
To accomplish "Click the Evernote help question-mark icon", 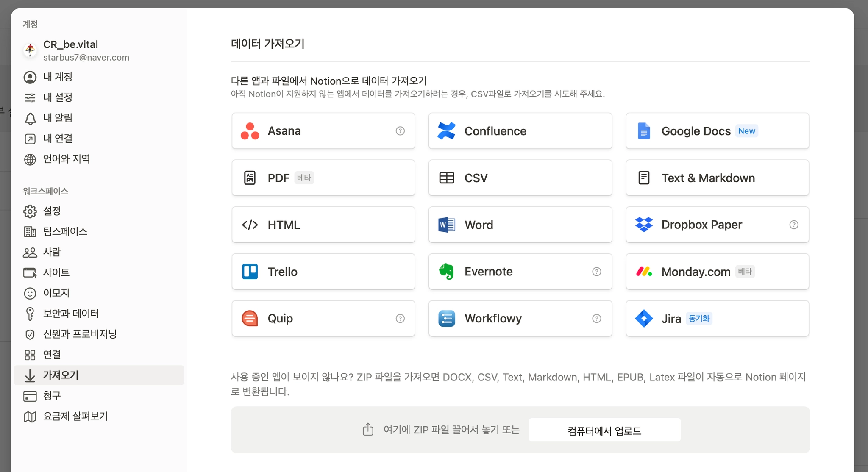I will click(x=596, y=272).
